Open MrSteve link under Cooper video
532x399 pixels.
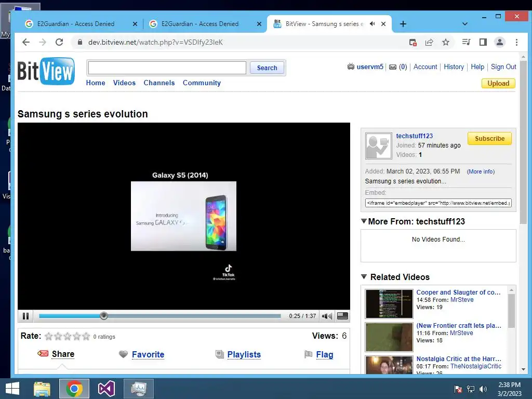pos(462,300)
